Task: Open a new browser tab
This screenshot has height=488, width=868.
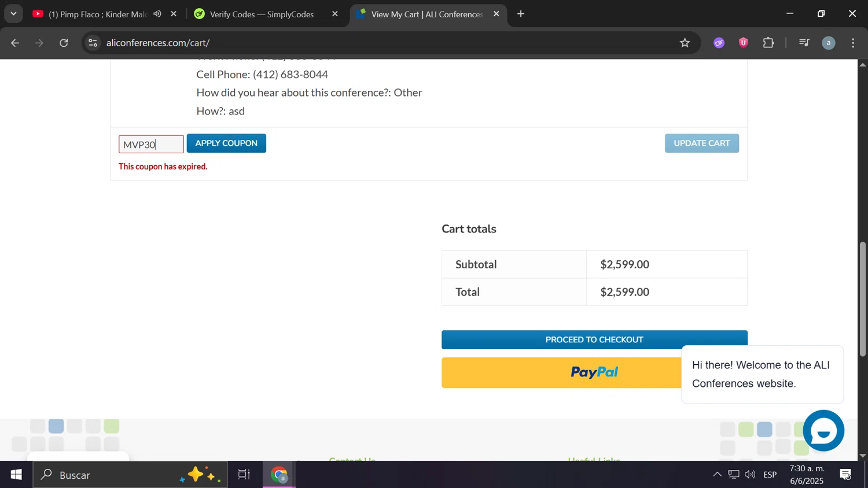Action: [521, 14]
